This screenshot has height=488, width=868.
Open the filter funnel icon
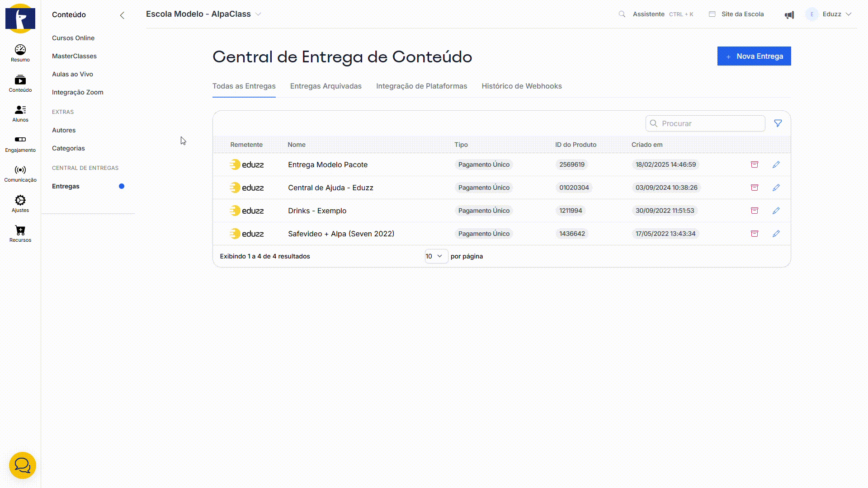778,123
